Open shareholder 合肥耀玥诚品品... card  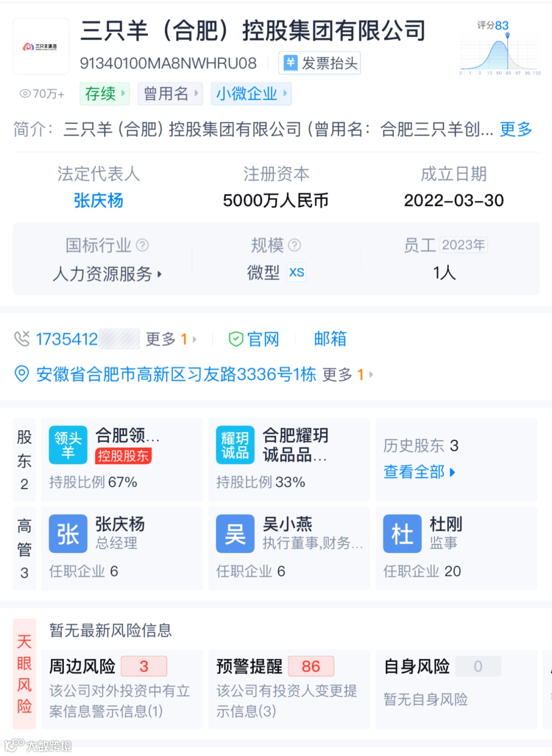(x=289, y=460)
